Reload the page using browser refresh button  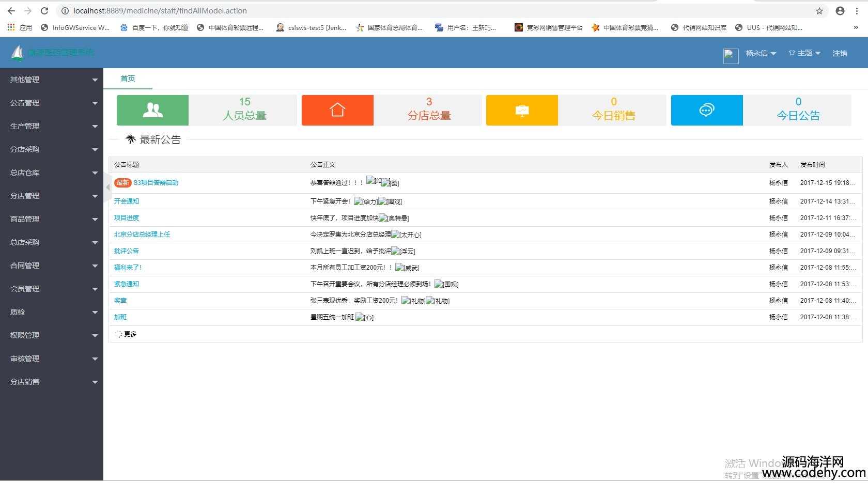point(44,11)
